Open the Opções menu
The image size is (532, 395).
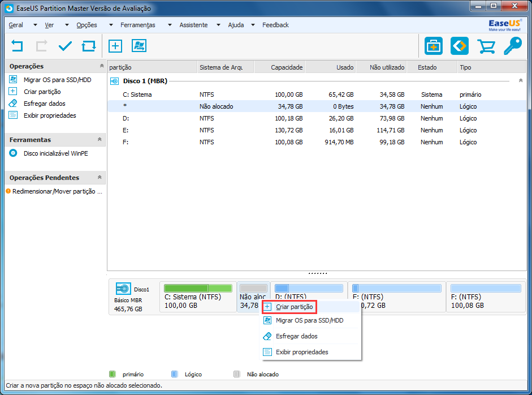(x=86, y=25)
